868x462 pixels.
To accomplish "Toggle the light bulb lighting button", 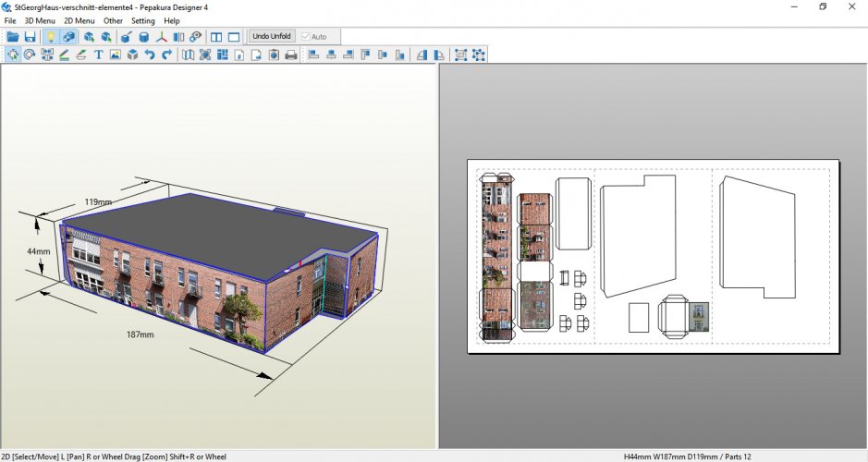I will (50, 37).
